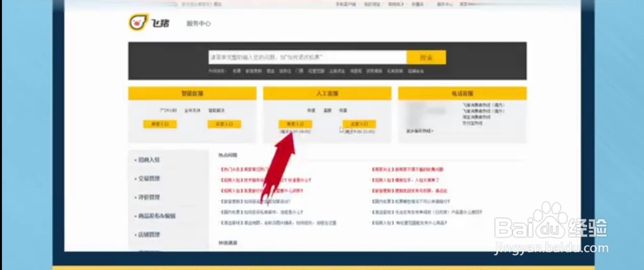The image size is (644, 270).
Task: Open 商品发布&编辑 in the left sidebar
Action: point(157,216)
